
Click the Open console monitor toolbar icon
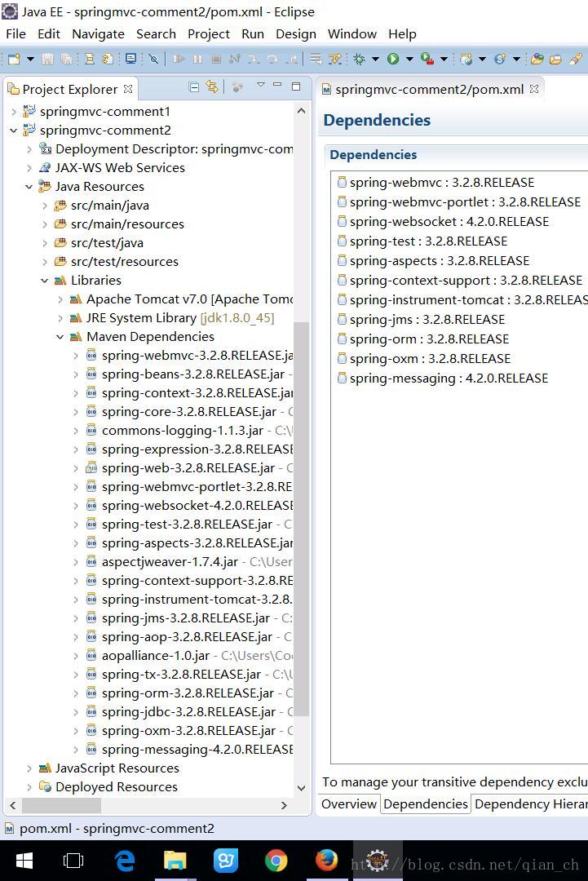tap(130, 59)
